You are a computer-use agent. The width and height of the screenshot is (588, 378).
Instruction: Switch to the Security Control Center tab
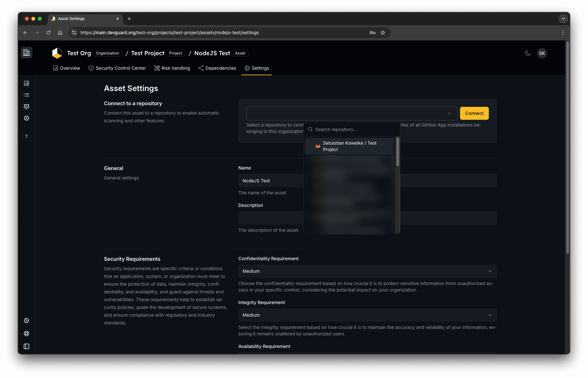pyautogui.click(x=117, y=68)
